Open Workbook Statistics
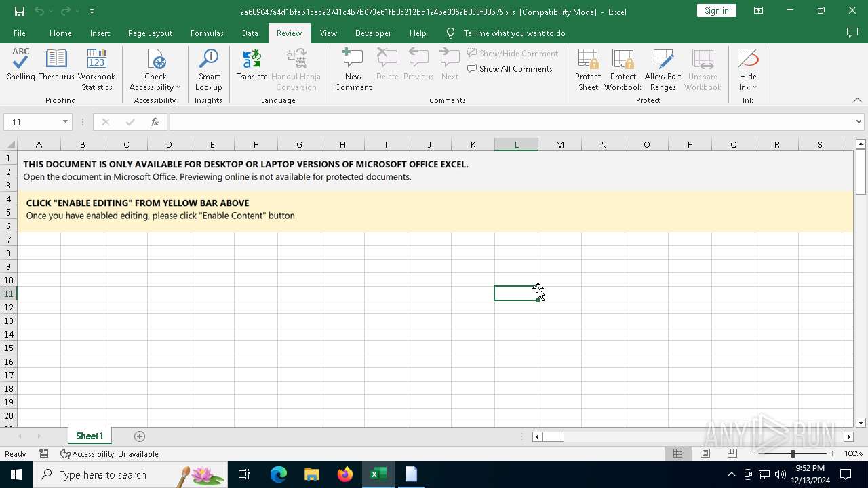868x488 pixels. tap(97, 70)
